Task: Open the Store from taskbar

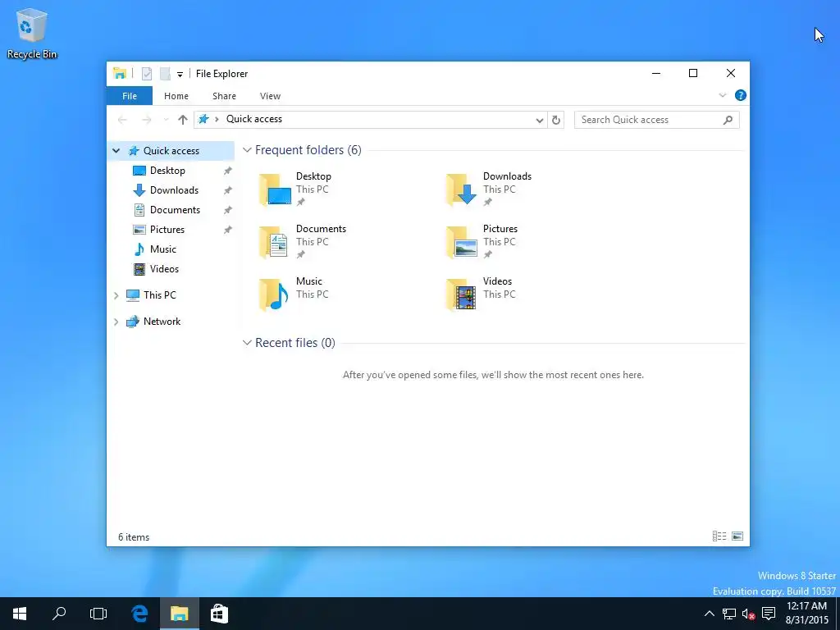Action: [219, 614]
